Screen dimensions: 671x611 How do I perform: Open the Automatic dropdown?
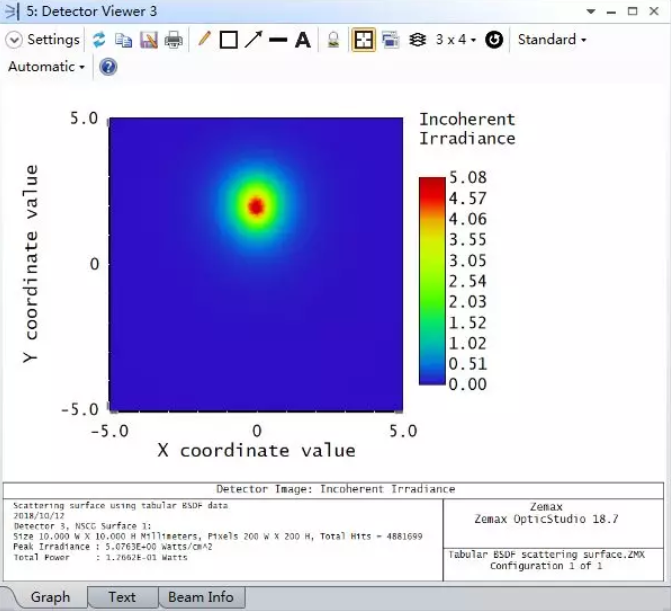[46, 67]
